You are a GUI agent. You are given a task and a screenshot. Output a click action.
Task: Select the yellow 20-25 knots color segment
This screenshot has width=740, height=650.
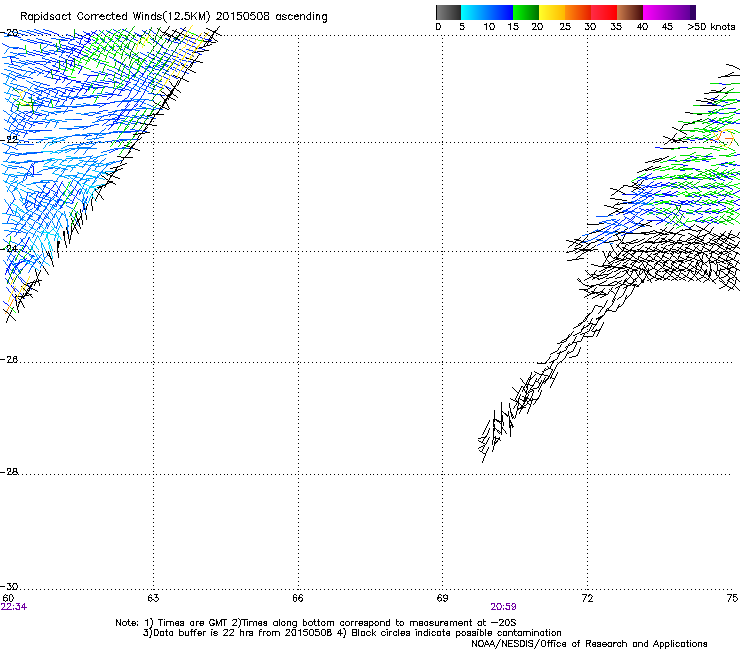pos(552,12)
